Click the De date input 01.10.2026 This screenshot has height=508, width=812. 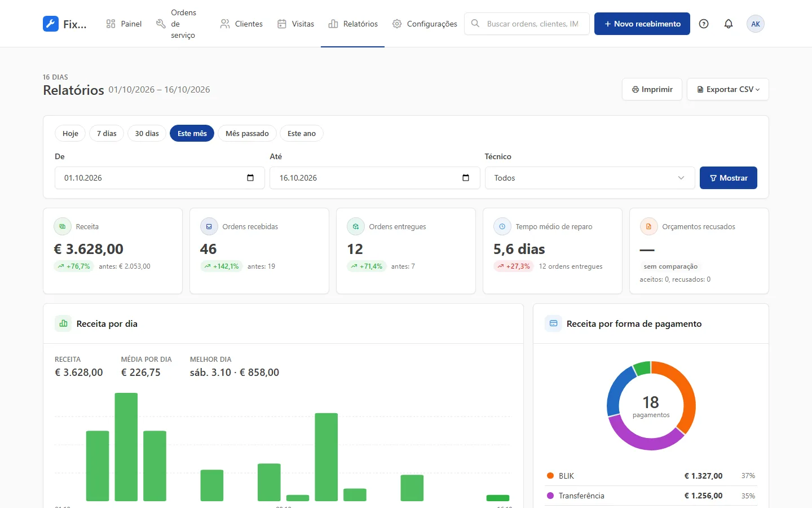[x=160, y=178]
